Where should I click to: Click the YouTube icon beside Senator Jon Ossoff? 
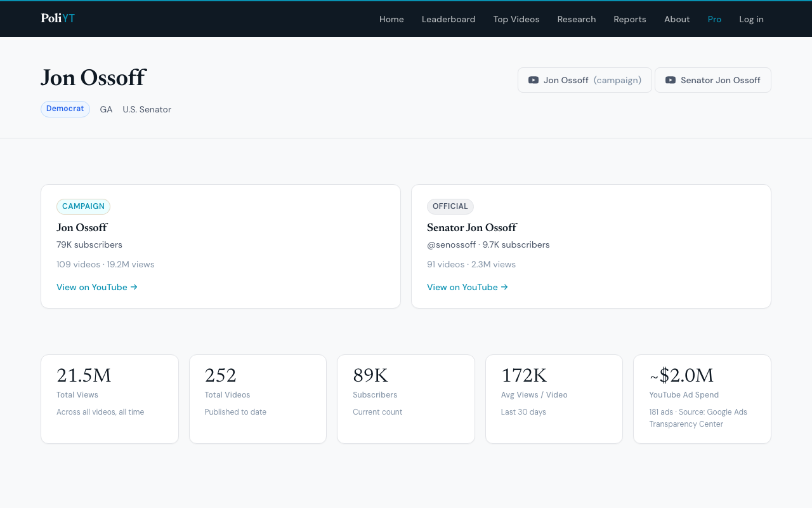coord(669,80)
